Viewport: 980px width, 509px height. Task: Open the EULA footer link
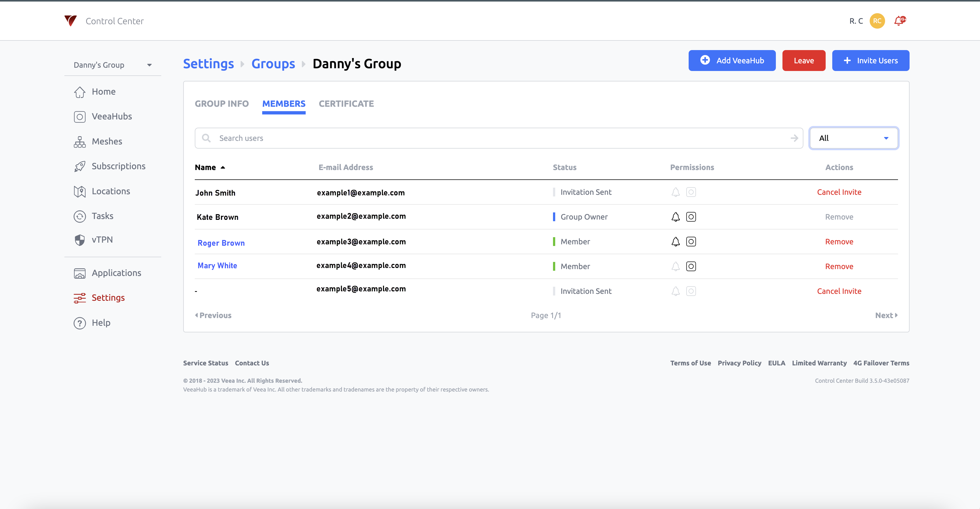[776, 363]
